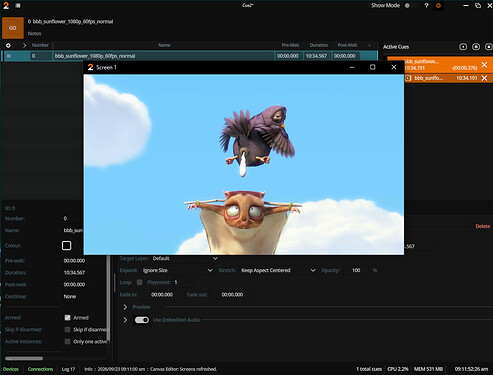Click the Opacity 100 value field

pyautogui.click(x=356, y=270)
